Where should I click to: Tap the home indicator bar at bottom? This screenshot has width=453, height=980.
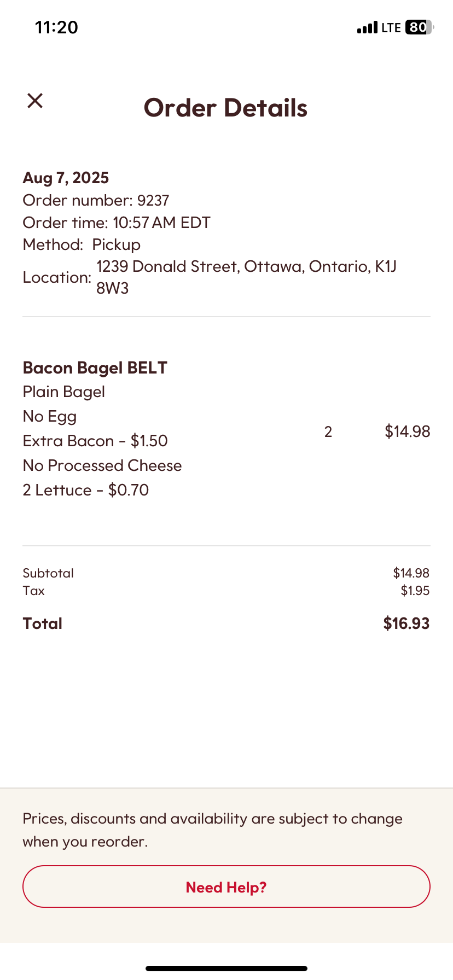click(226, 968)
